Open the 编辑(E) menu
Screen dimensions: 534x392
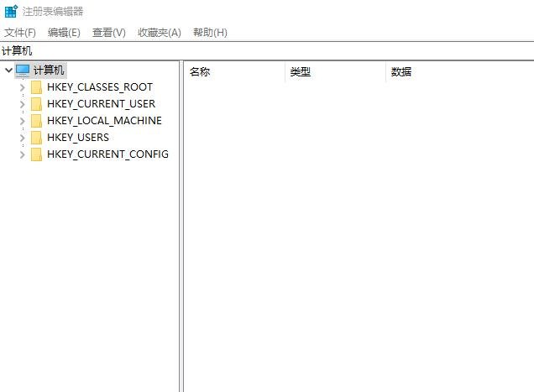[x=64, y=33]
